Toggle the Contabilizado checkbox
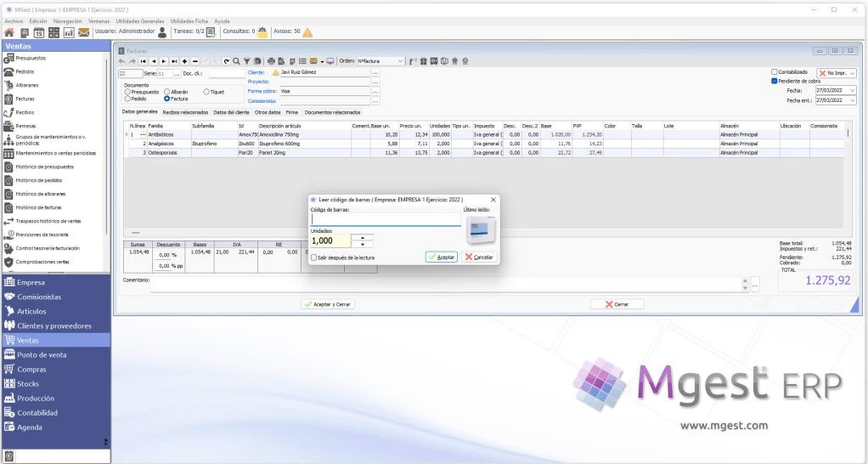Image resolution: width=868 pixels, height=464 pixels. point(775,72)
